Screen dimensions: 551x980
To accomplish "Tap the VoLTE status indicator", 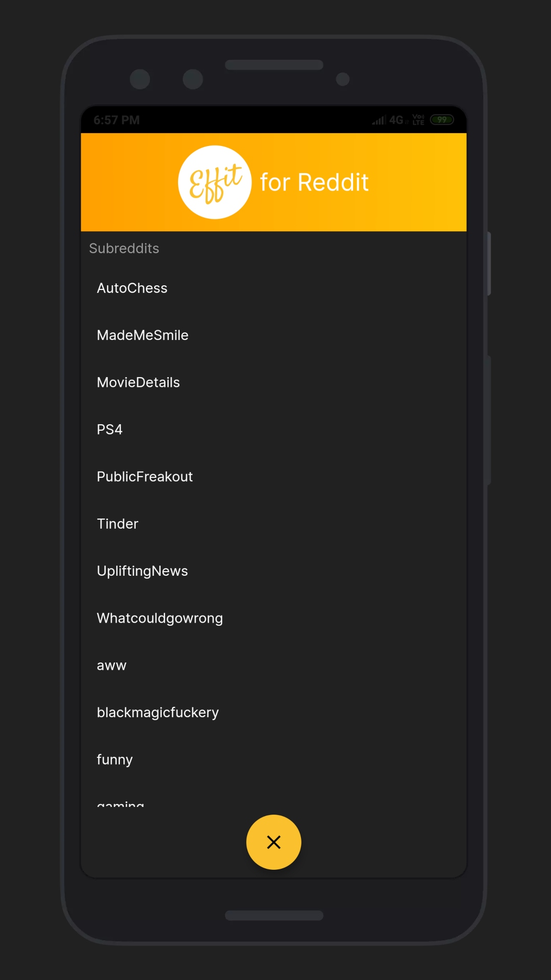I will [x=418, y=120].
